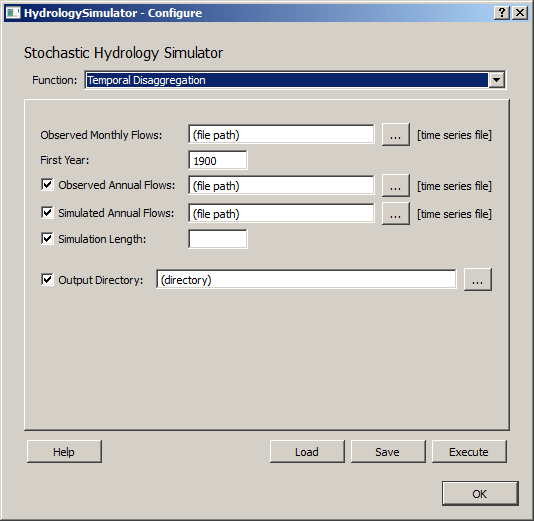Viewport: 534px width, 521px height.
Task: Click the First Year input field
Action: point(218,160)
